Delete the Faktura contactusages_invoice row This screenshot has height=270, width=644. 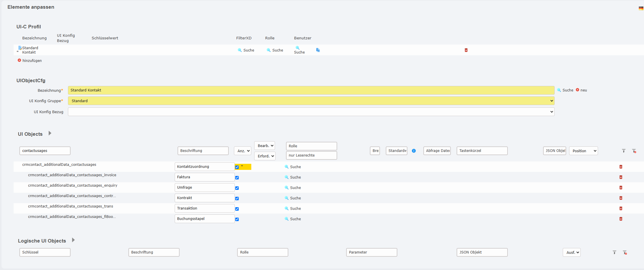click(621, 177)
